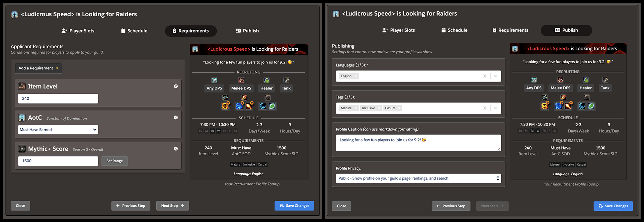Click the Item Level value field
644x222 pixels.
(x=58, y=99)
